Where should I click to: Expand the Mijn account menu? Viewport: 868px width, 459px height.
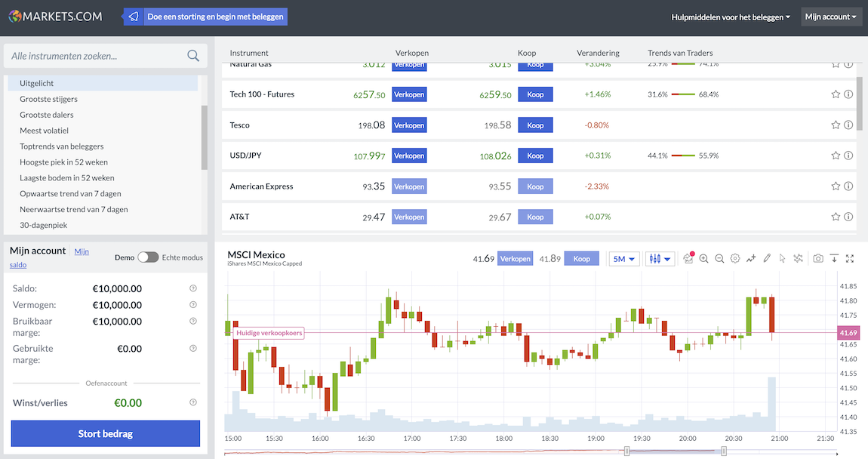[x=831, y=17]
